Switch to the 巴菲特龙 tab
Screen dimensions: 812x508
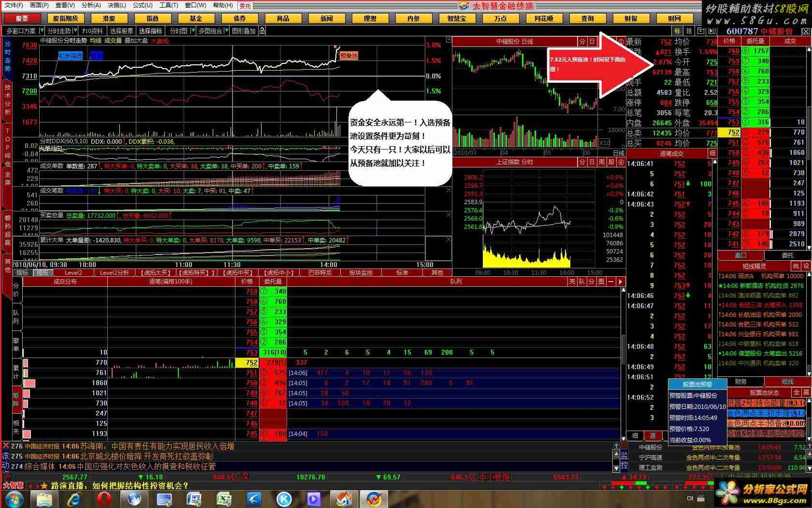point(320,273)
